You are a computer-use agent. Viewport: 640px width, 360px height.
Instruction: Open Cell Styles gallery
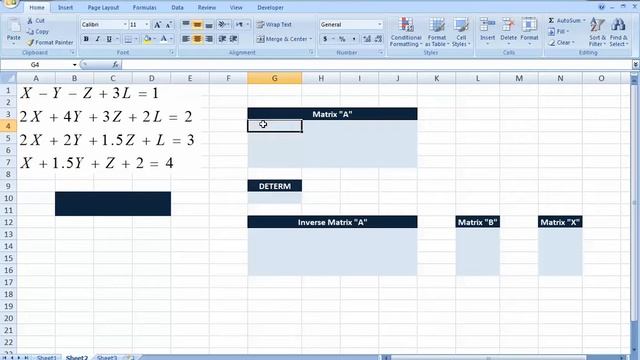click(461, 32)
